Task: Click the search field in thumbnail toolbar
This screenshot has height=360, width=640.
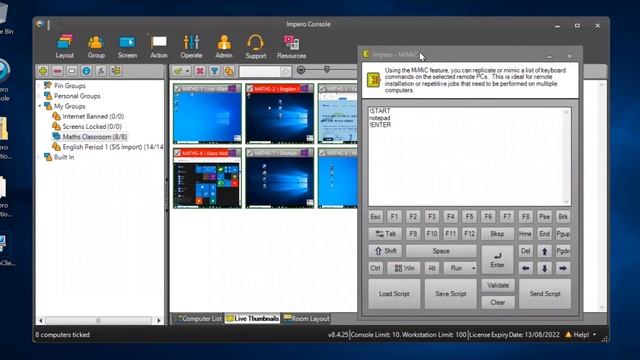Action: tap(260, 71)
